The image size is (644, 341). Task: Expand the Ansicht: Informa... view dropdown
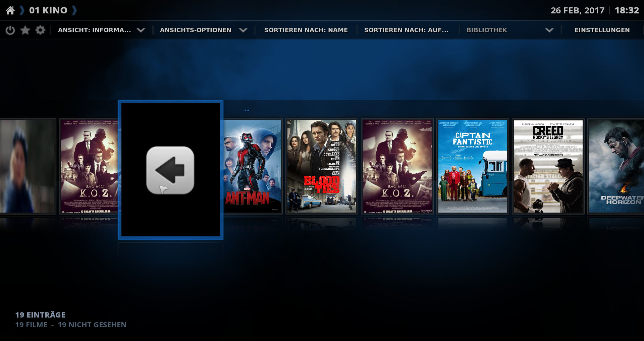(x=102, y=30)
